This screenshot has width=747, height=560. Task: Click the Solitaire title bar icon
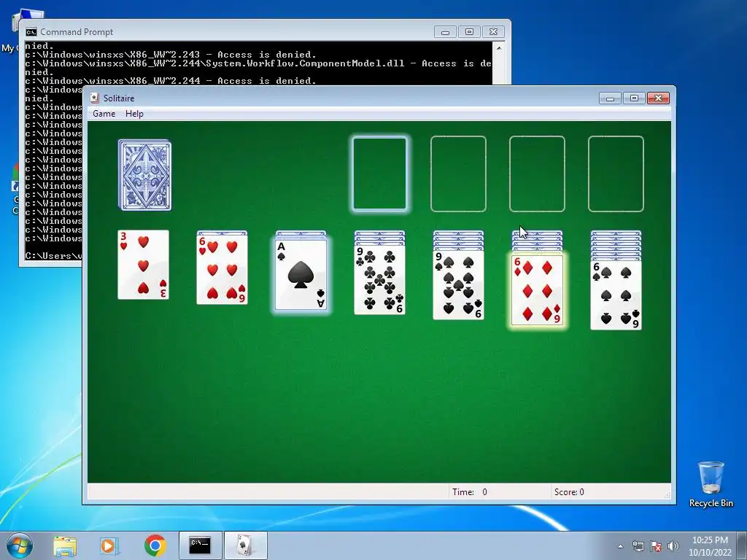(95, 98)
